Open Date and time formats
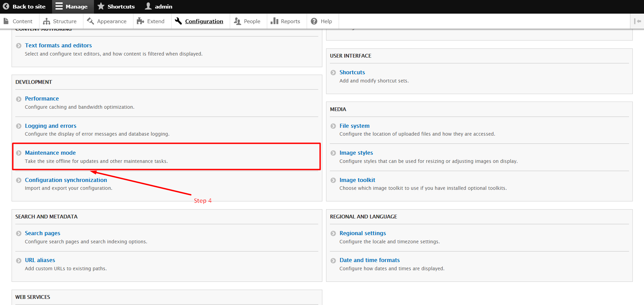 (369, 260)
